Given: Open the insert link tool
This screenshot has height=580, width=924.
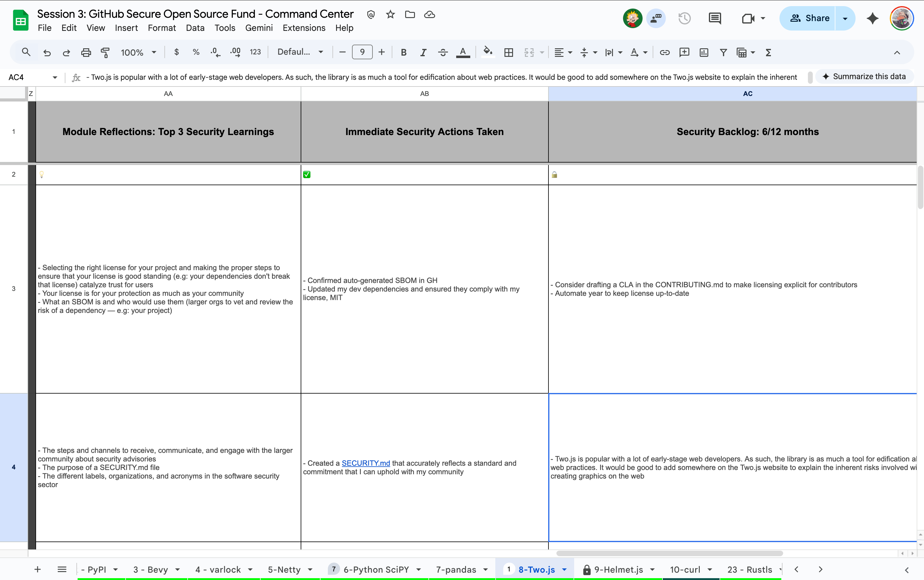Looking at the screenshot, I should (x=664, y=53).
